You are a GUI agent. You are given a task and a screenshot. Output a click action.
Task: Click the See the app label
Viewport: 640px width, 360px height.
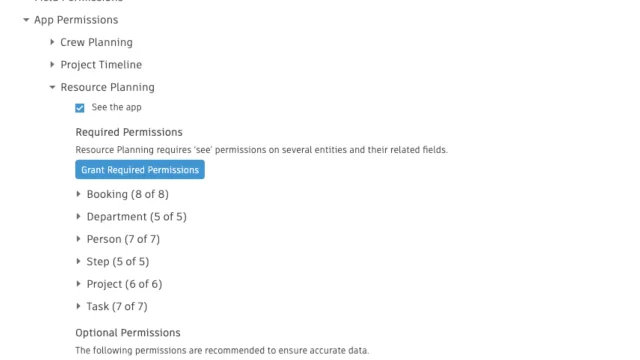116,107
